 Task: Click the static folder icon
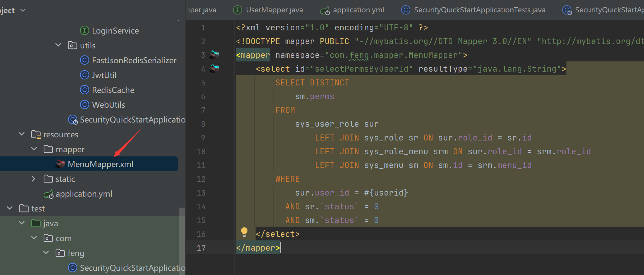pyautogui.click(x=48, y=179)
